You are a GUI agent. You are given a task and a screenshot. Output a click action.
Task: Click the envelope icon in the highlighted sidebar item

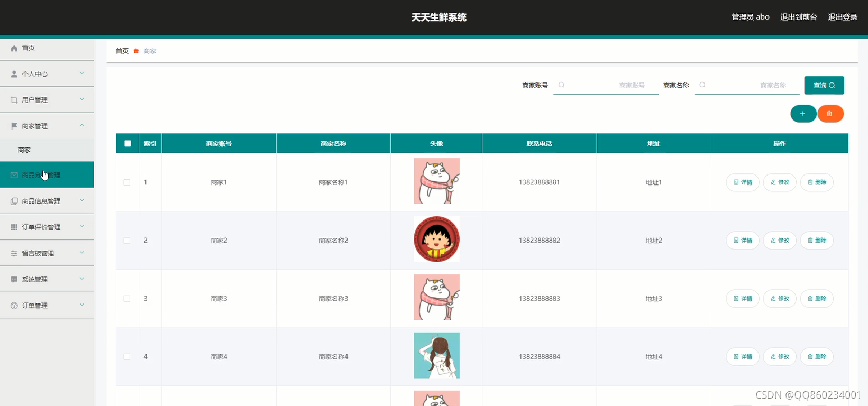click(14, 175)
